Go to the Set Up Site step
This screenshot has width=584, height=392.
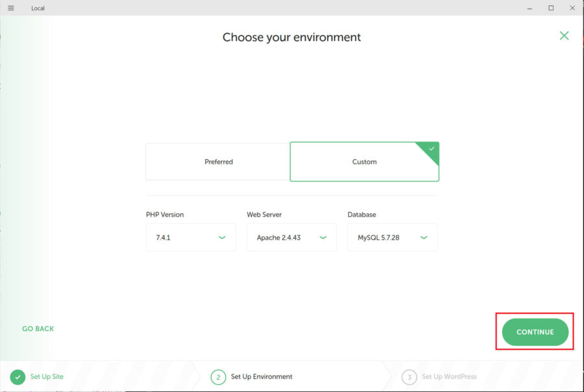coord(47,376)
